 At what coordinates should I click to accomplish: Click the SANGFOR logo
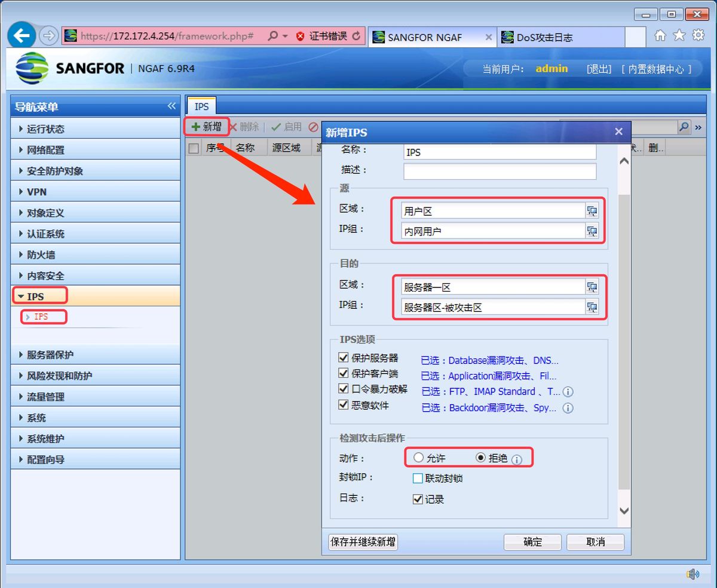coord(70,68)
